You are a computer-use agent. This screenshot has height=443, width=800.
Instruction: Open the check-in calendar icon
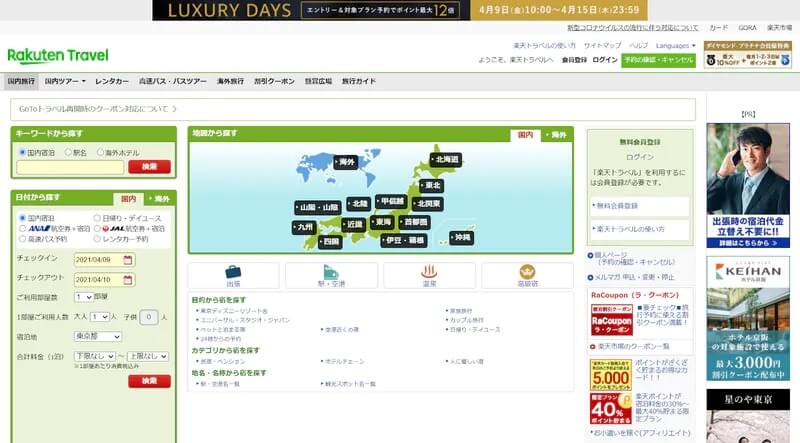click(x=128, y=260)
